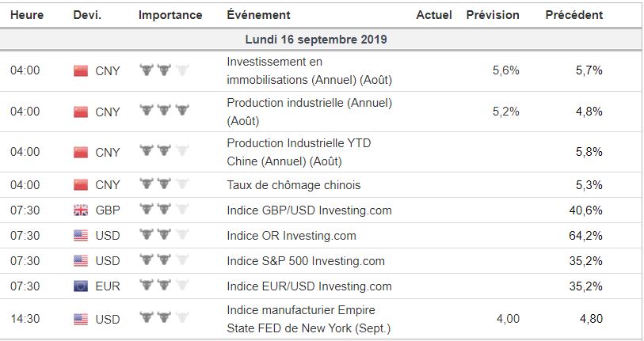Open the Taux de chômage chinois event
Viewport: 644px width, 341px height.
coord(293,185)
